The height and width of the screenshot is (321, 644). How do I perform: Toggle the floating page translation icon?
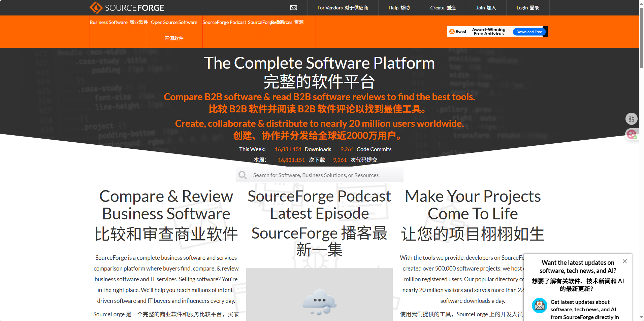click(631, 135)
